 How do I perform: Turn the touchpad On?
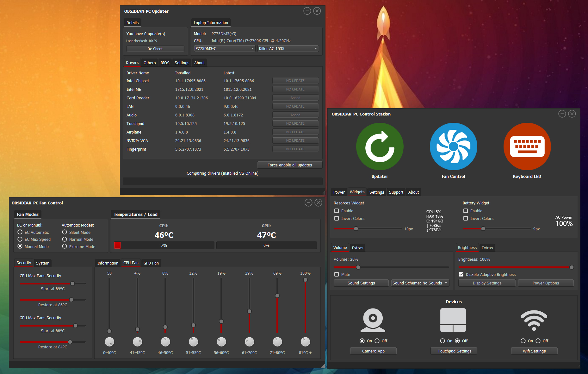pyautogui.click(x=443, y=341)
